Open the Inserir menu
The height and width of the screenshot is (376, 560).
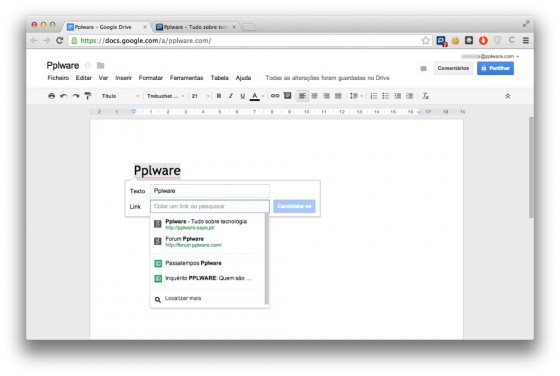tap(123, 78)
